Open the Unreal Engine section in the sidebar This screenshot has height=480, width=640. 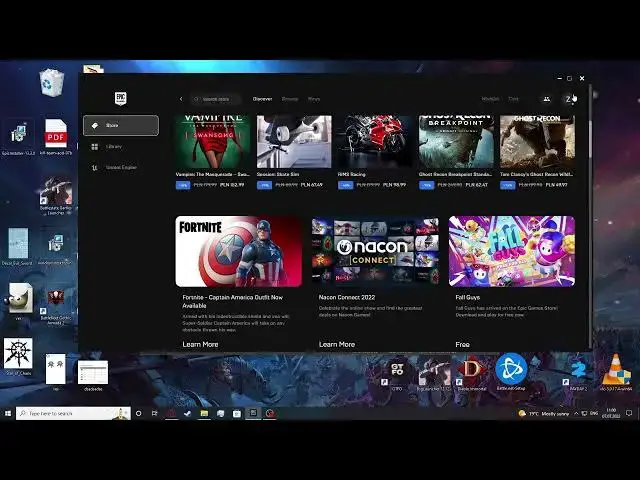(x=121, y=167)
